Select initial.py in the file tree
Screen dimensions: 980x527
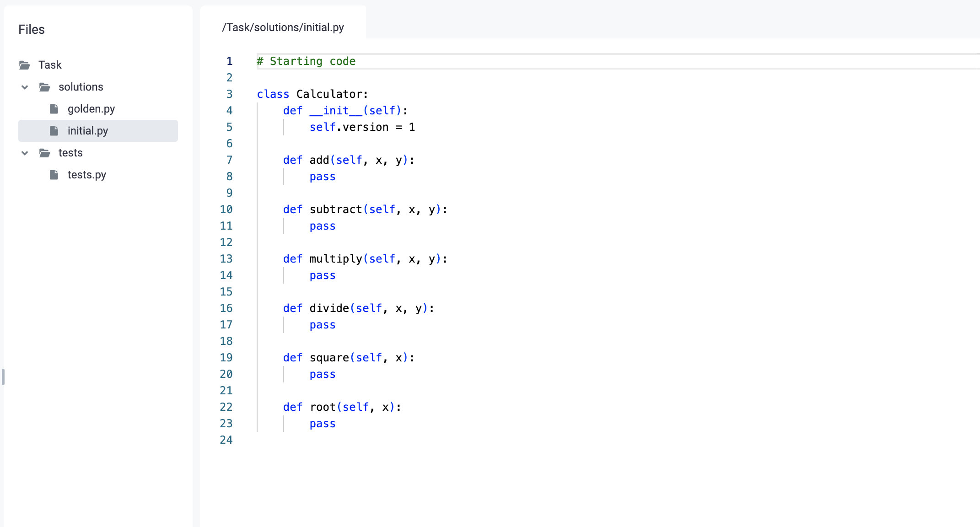[x=98, y=131]
